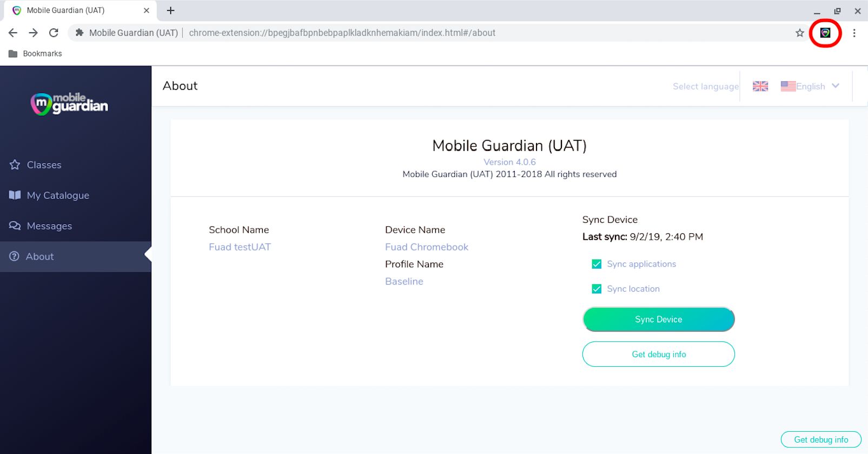Switch to the Mobile Guardian (UAT) browser tab
Viewport: 868px width, 454px height.
tap(80, 11)
